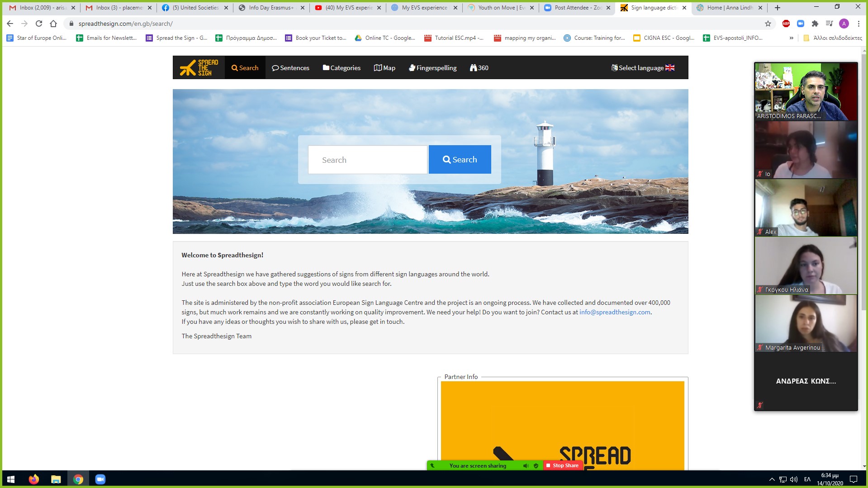Viewport: 868px width, 488px height.
Task: Focus the Search text field
Action: click(367, 160)
